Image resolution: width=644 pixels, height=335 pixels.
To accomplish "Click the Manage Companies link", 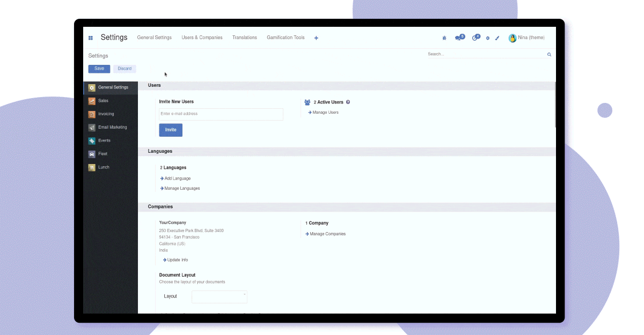I will (x=325, y=234).
